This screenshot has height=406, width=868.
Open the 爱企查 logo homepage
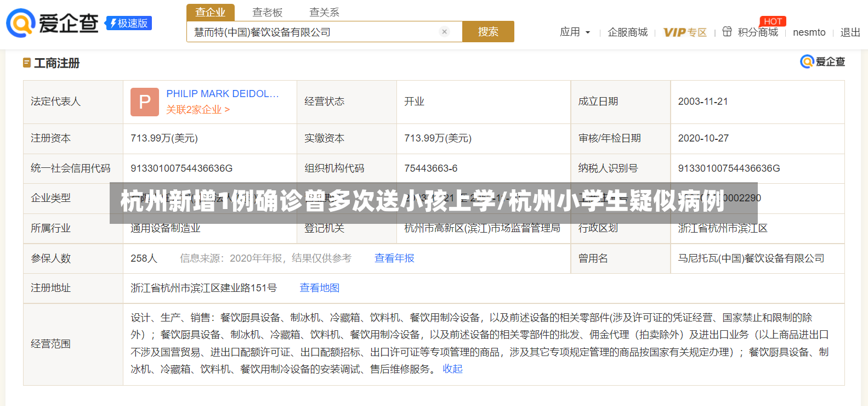(52, 23)
